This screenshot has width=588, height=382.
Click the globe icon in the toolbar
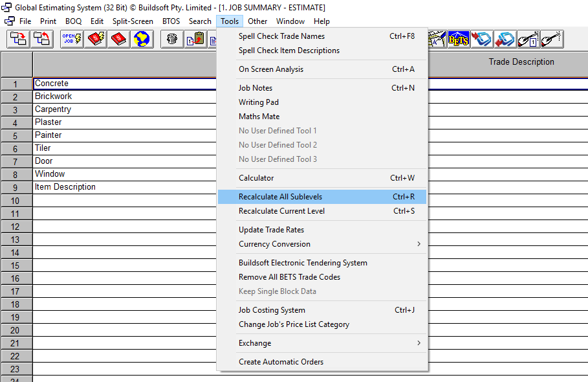click(x=142, y=39)
